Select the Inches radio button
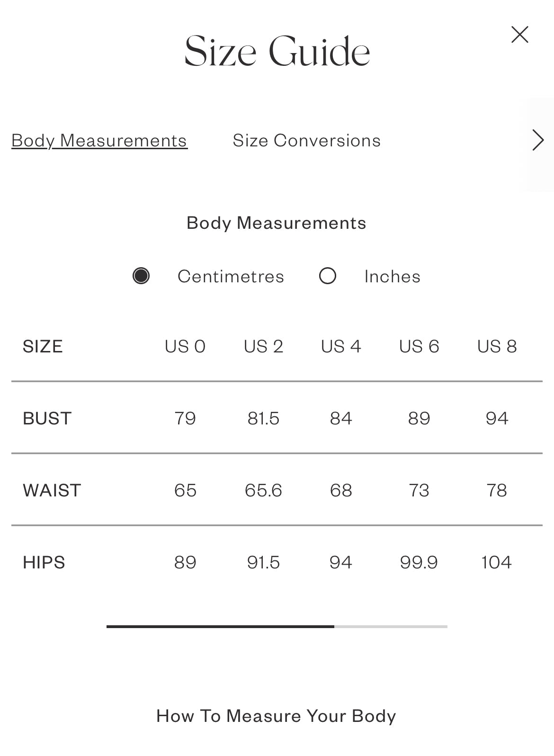Image resolution: width=554 pixels, height=756 pixels. (328, 276)
